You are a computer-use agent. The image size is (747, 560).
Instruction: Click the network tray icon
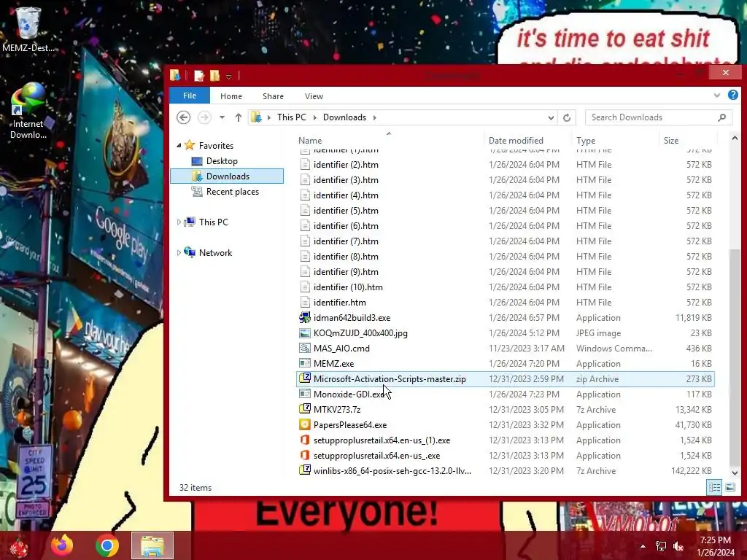coord(661,546)
